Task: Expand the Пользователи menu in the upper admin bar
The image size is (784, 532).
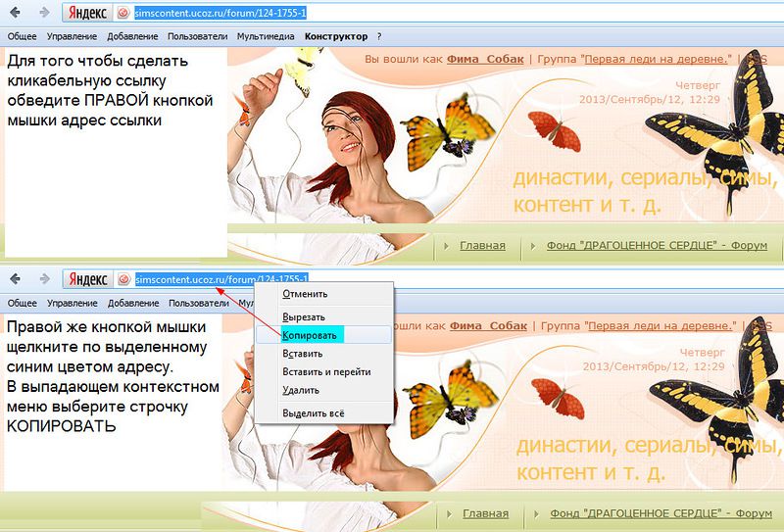Action: point(197,36)
